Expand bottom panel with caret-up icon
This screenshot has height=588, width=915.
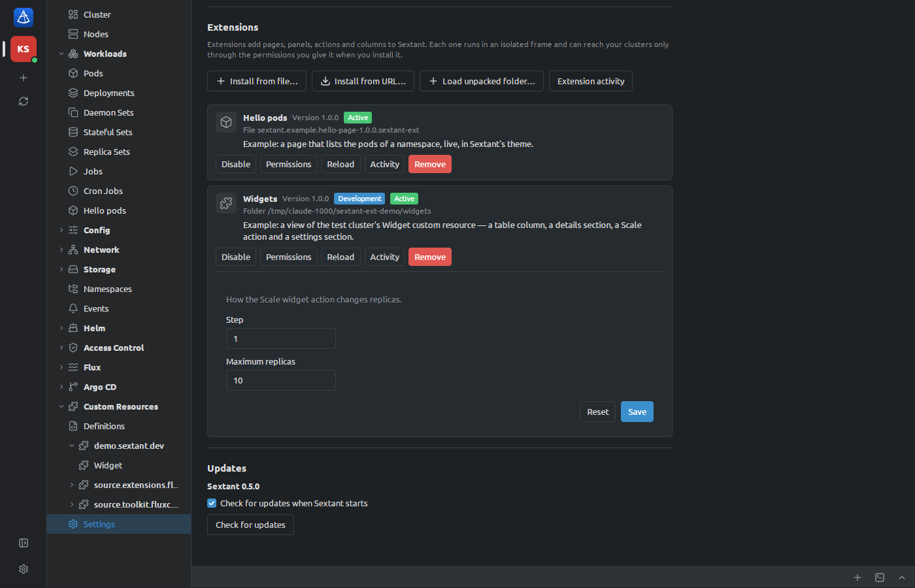point(902,578)
